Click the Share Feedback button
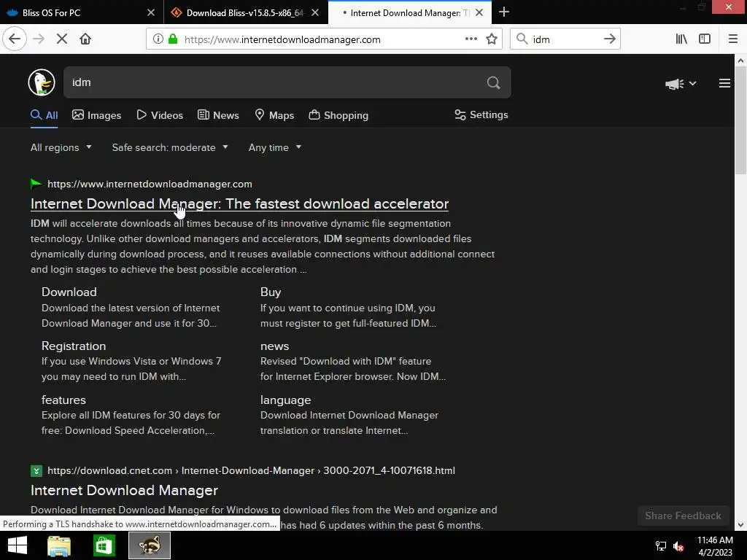 pos(683,516)
